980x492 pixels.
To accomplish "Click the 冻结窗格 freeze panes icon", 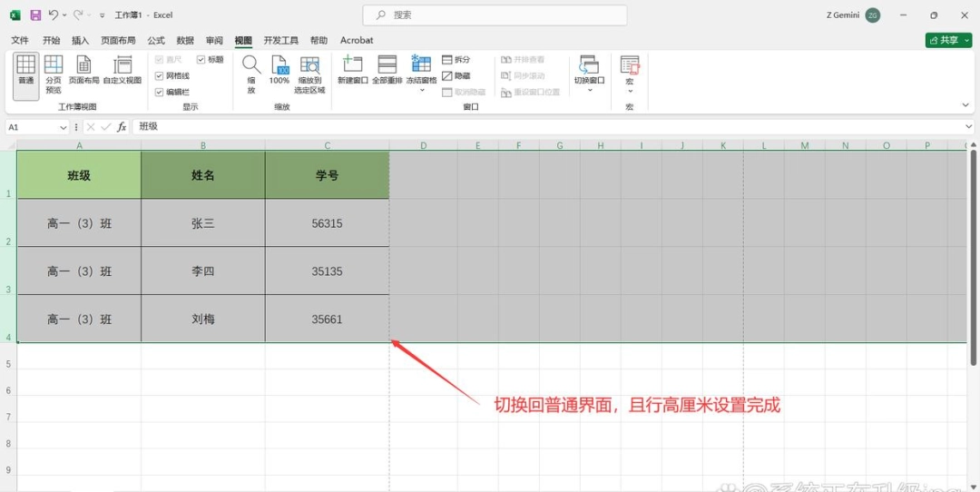I will (x=421, y=65).
